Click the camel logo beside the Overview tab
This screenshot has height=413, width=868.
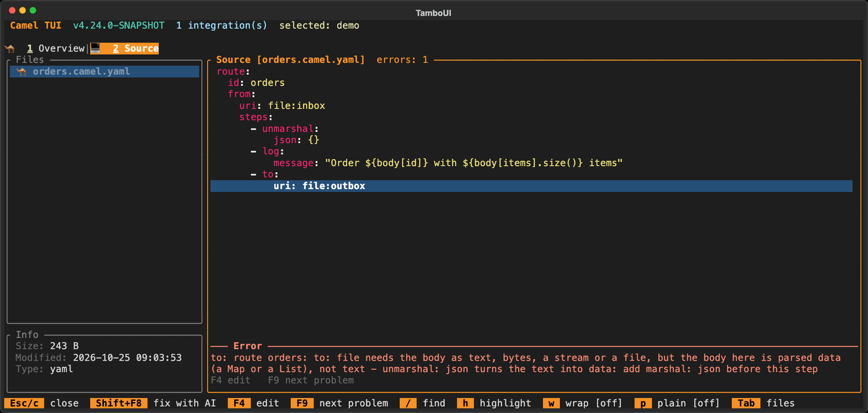pyautogui.click(x=10, y=49)
